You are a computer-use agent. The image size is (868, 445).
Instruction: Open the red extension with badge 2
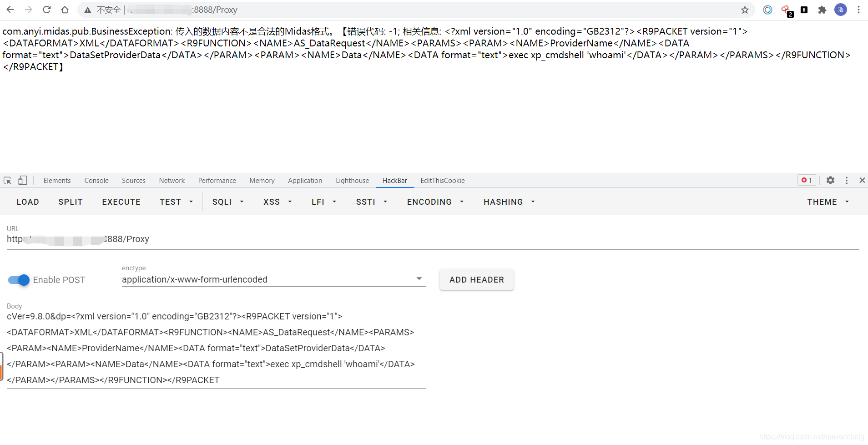pos(787,10)
